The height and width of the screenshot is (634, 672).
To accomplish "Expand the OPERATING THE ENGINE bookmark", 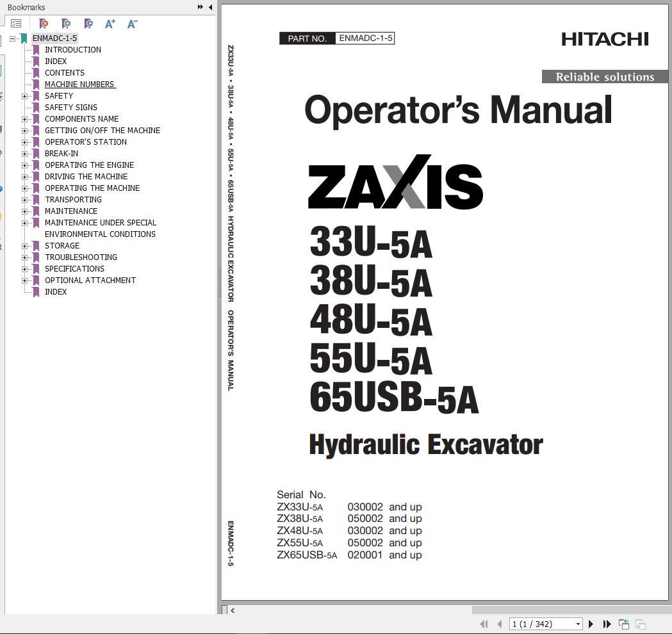I will [24, 165].
